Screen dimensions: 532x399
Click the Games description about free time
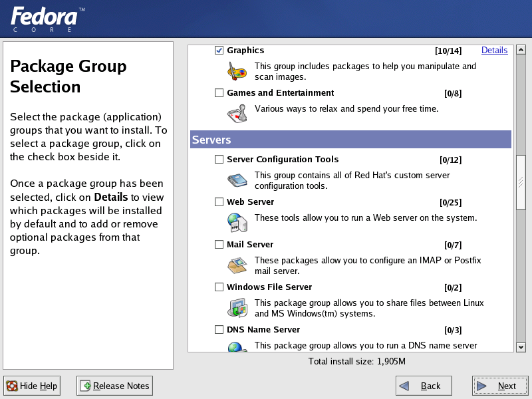(346, 109)
